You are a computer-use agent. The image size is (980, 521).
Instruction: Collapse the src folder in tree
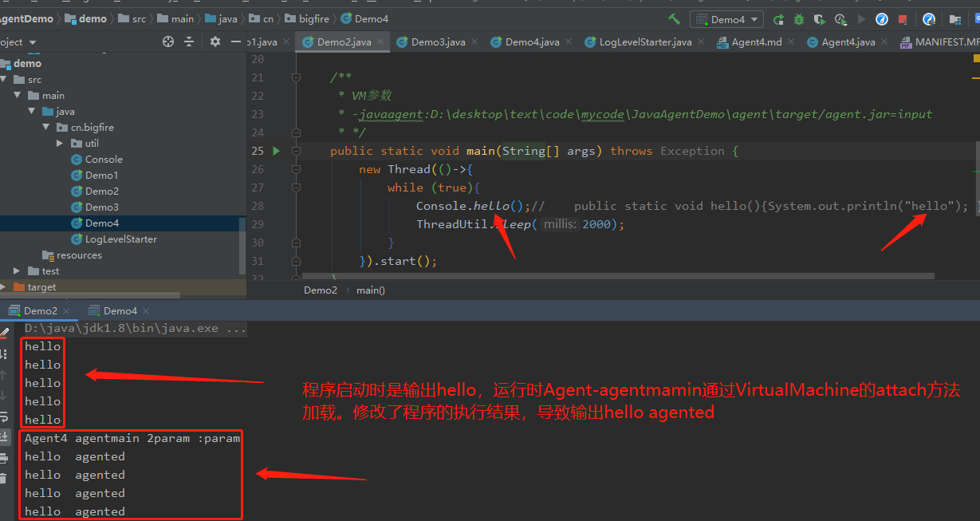[4, 80]
